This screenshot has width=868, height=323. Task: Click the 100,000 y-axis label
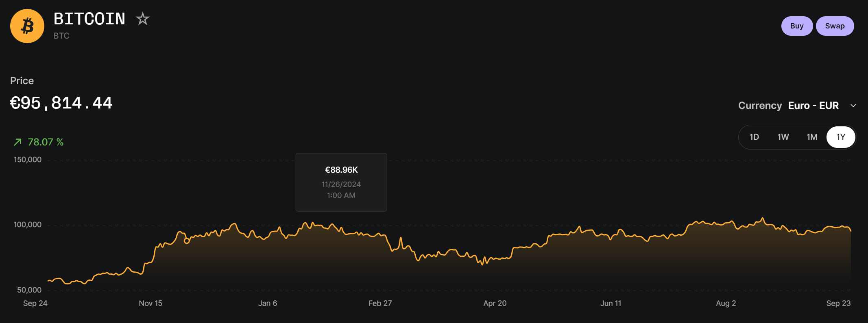tap(28, 225)
